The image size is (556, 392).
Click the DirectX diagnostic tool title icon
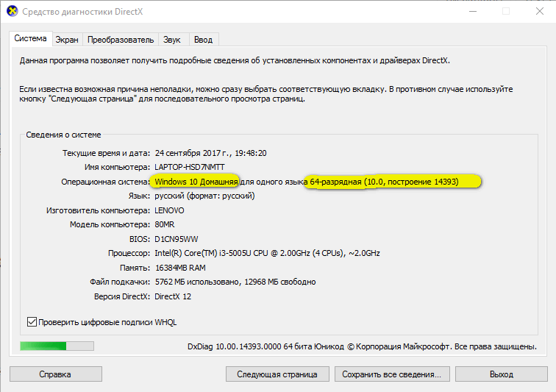point(13,11)
